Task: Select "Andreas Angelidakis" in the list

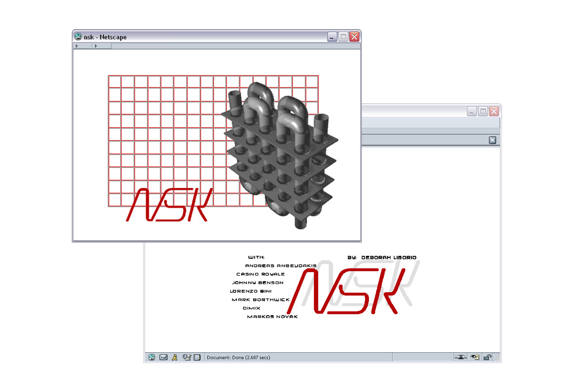Action: [281, 266]
